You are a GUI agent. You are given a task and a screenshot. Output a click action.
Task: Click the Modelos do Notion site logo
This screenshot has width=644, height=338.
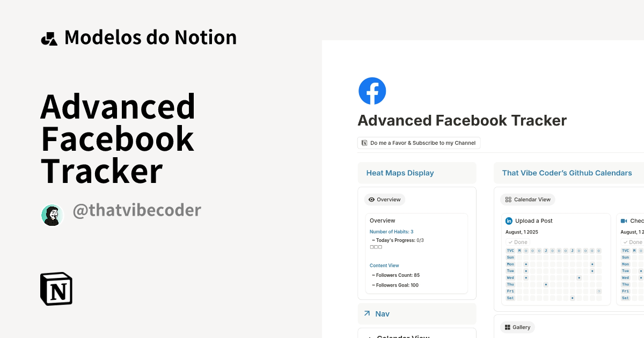pyautogui.click(x=49, y=37)
